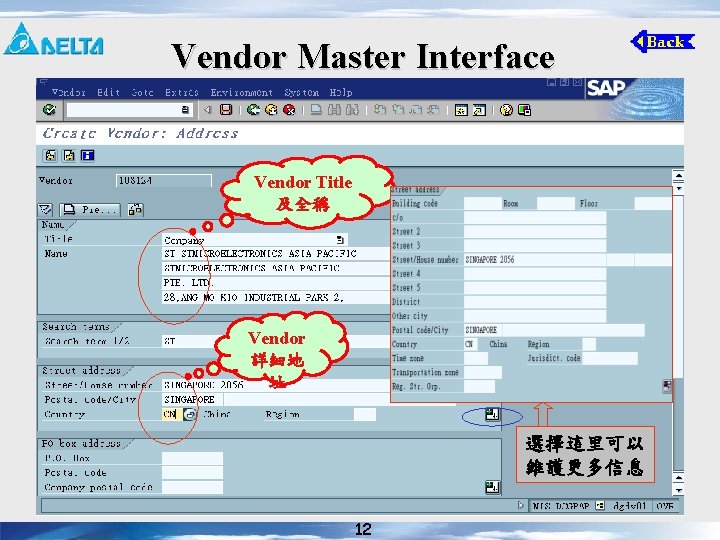Click the small icon at enlarged panel's bottom right

coord(667,386)
